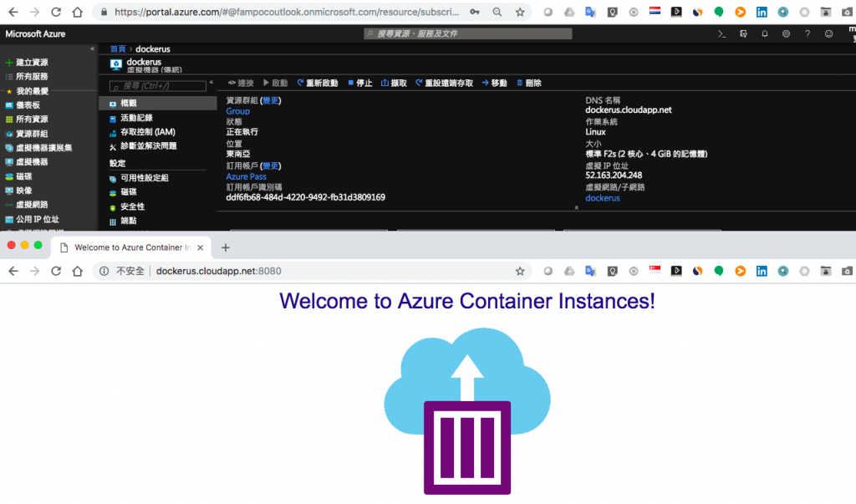Open Azure notifications bell
Screen dimensions: 856x504
coord(764,34)
